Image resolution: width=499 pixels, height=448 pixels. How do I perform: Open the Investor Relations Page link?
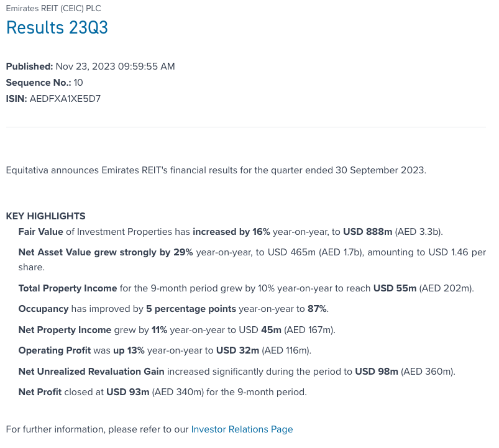(x=242, y=429)
